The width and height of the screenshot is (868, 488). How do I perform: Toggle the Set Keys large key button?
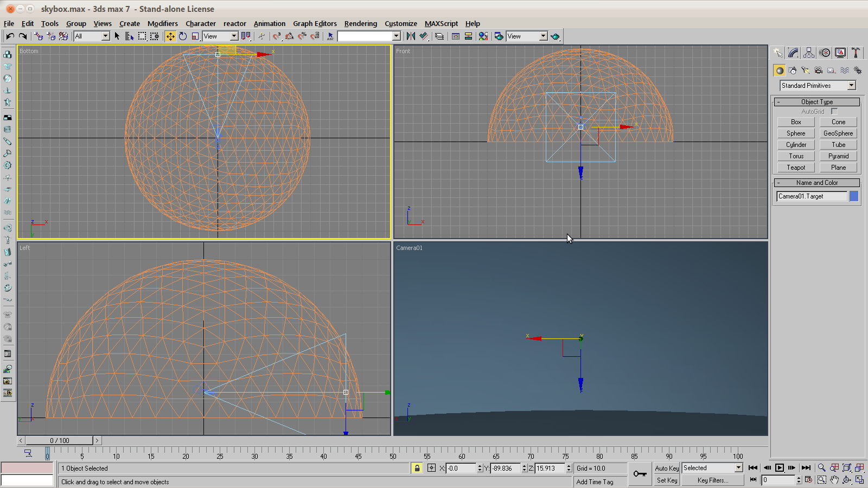[x=640, y=474]
